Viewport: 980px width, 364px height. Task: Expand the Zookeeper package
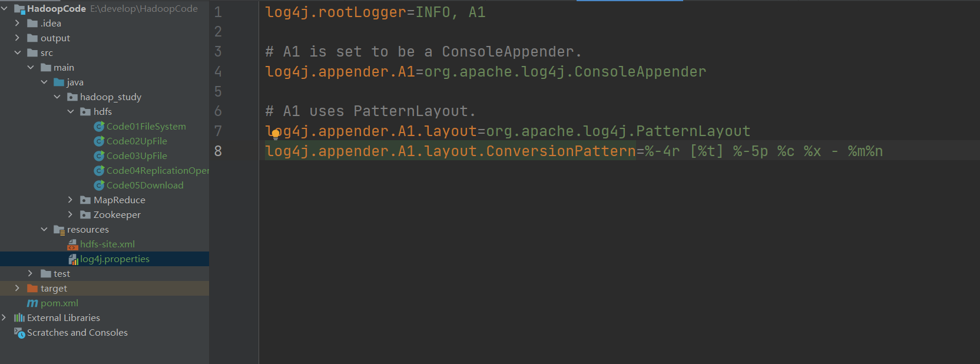[x=70, y=214]
